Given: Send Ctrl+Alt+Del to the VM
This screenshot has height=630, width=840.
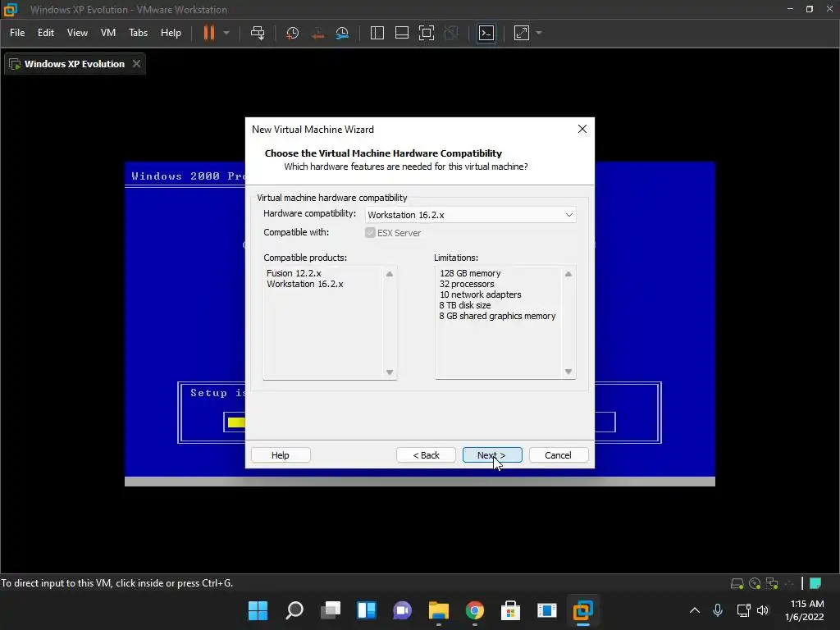Looking at the screenshot, I should (258, 33).
